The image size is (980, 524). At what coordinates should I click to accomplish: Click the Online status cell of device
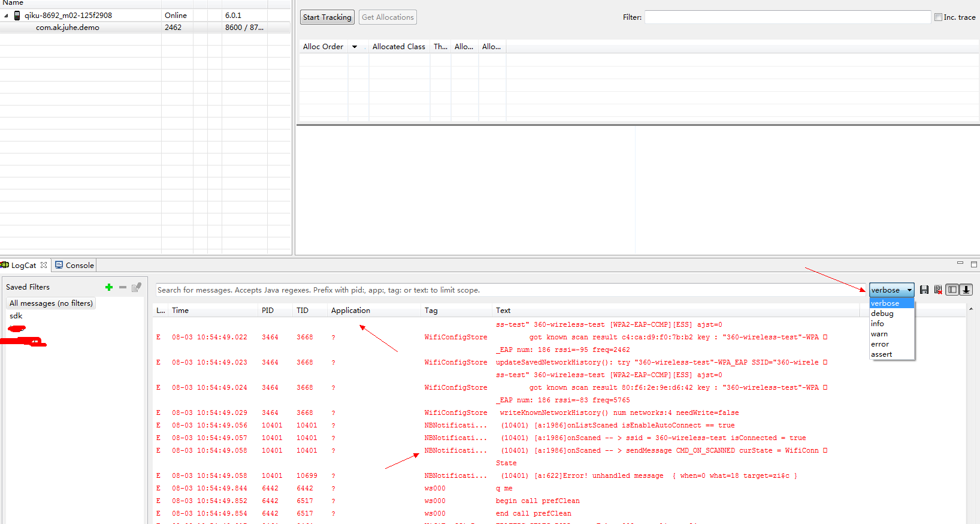pos(176,16)
